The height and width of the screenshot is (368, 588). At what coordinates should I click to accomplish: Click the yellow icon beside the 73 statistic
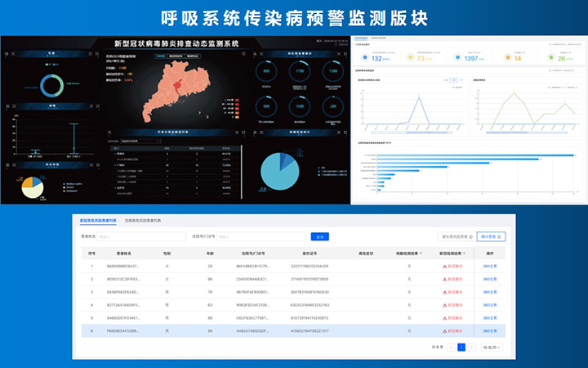411,58
